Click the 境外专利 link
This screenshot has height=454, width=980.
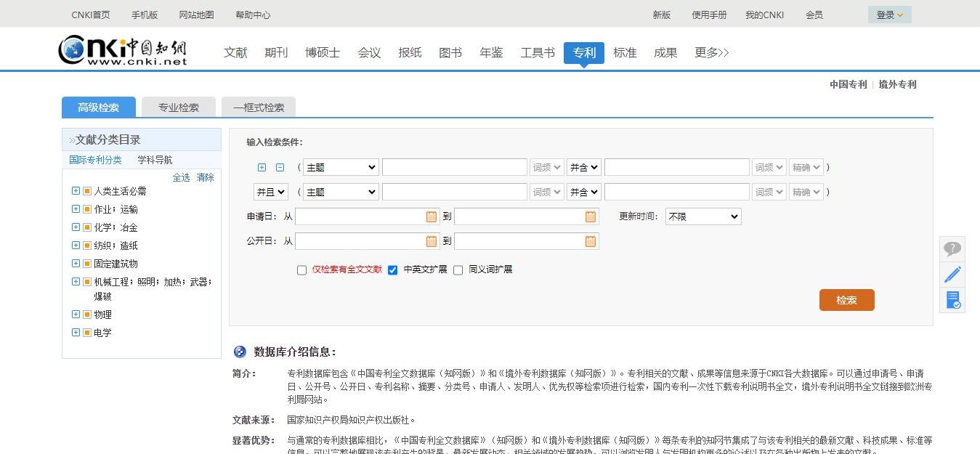897,84
